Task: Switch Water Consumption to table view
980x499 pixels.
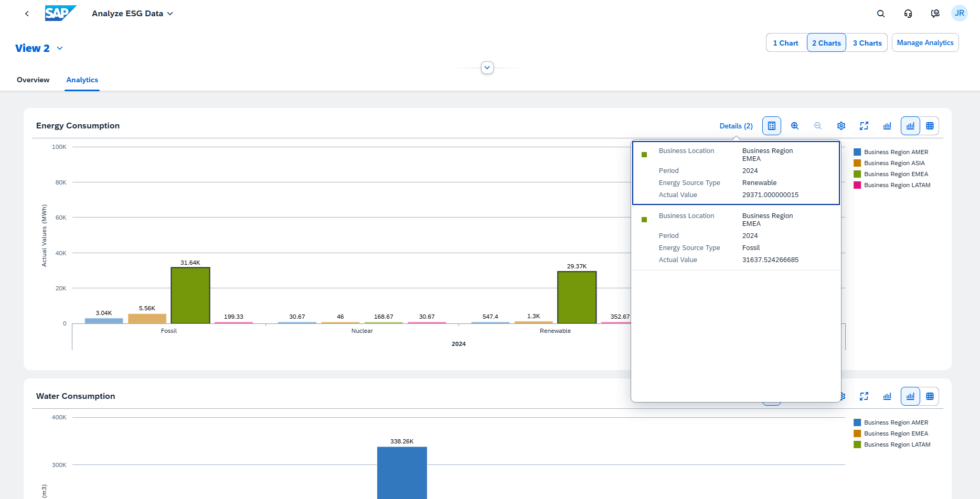Action: (x=930, y=396)
